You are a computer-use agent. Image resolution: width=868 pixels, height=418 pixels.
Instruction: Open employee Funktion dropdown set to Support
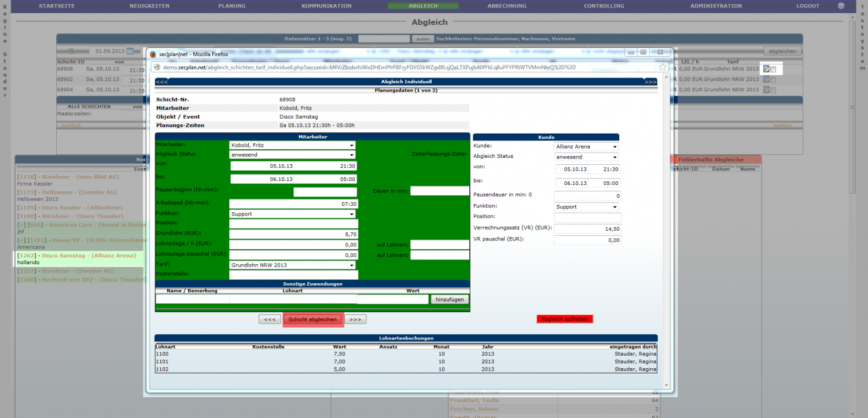292,214
